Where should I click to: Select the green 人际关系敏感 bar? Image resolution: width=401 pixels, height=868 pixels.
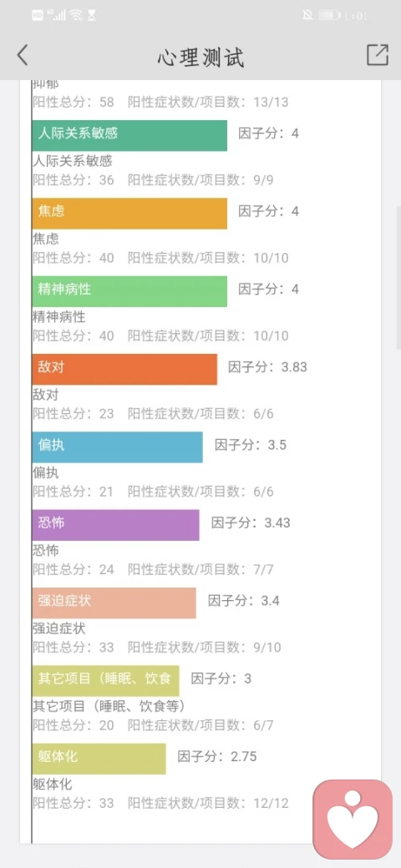point(129,135)
